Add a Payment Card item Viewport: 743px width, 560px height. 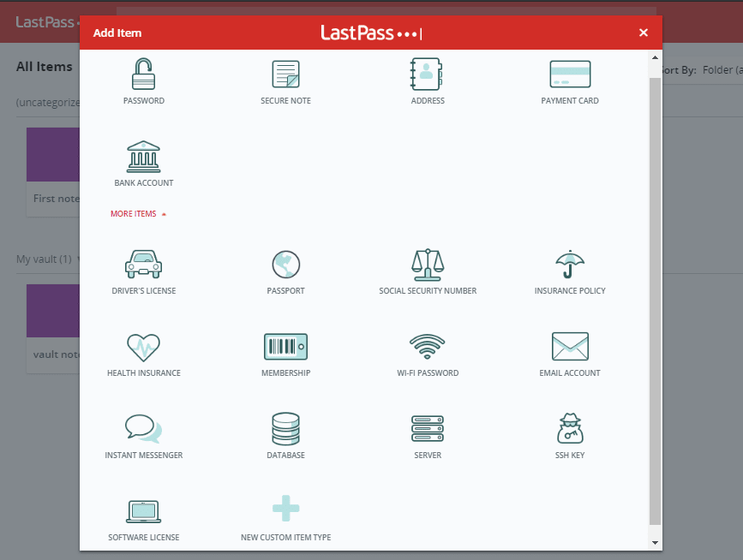(x=570, y=81)
